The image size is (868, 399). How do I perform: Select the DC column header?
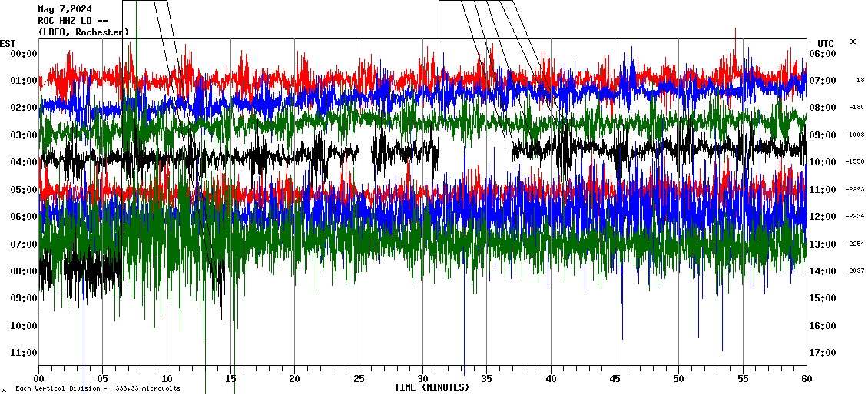pos(853,42)
